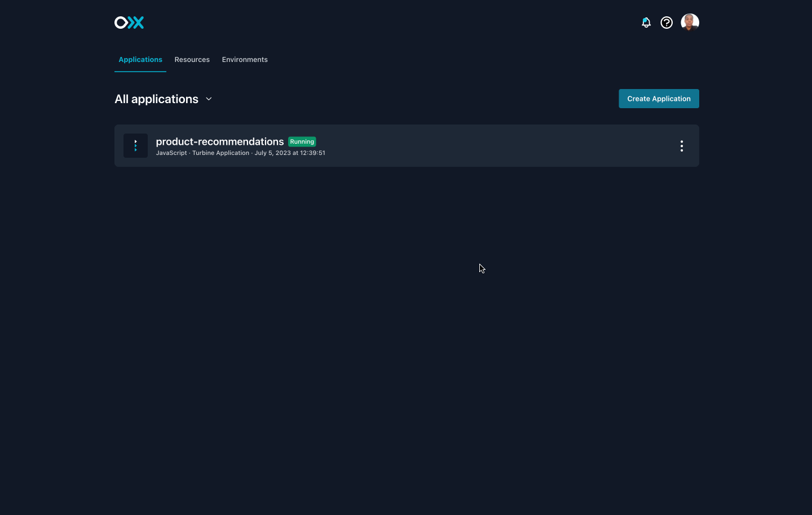Screen dimensions: 812x515
Task: Click the green Running status badge
Action: tap(302, 141)
